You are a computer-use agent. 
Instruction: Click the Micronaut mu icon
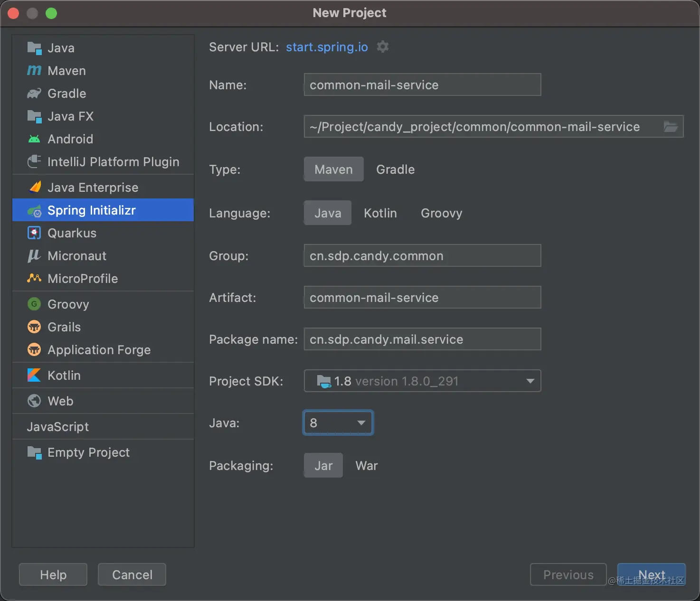coord(34,256)
